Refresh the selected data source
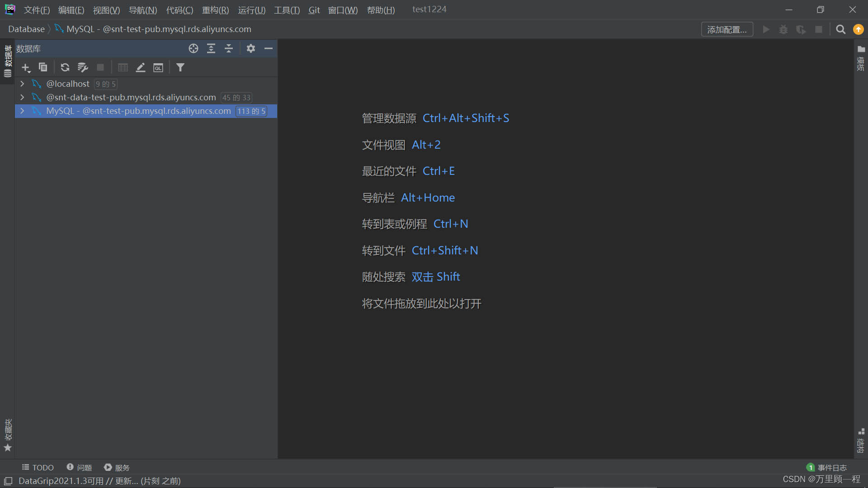This screenshot has width=868, height=488. (x=65, y=67)
